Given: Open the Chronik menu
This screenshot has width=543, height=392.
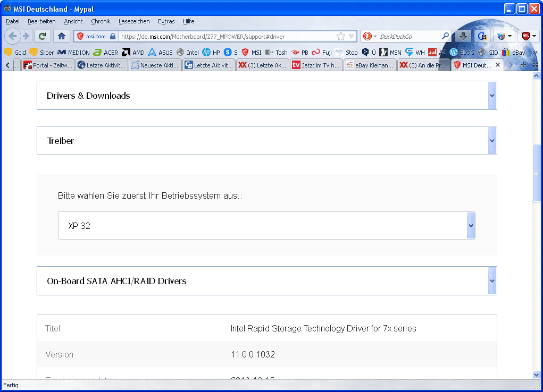Looking at the screenshot, I should [x=101, y=21].
